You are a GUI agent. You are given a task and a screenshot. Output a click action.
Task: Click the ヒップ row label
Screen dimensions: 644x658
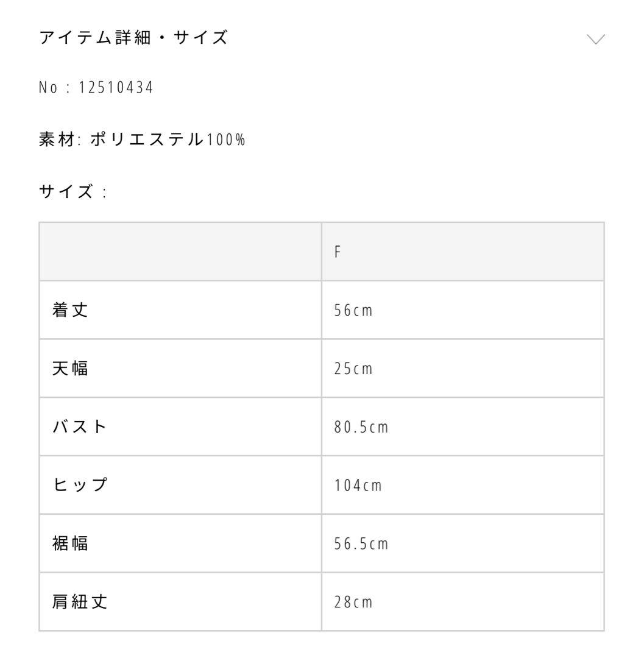click(79, 485)
